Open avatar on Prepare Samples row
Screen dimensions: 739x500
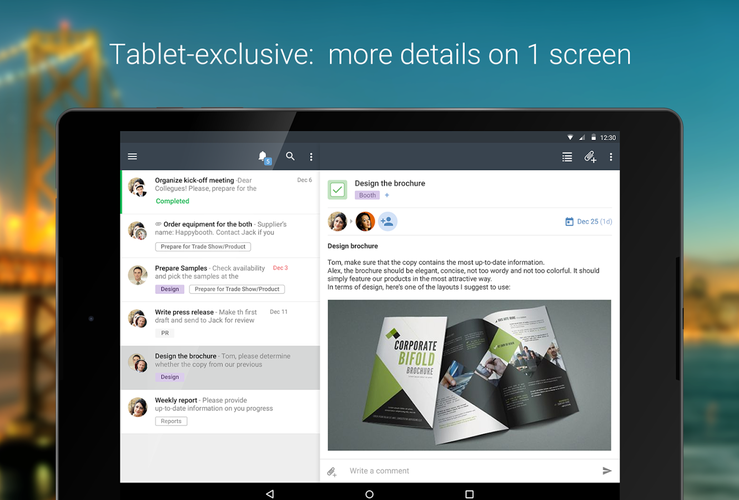[138, 275]
